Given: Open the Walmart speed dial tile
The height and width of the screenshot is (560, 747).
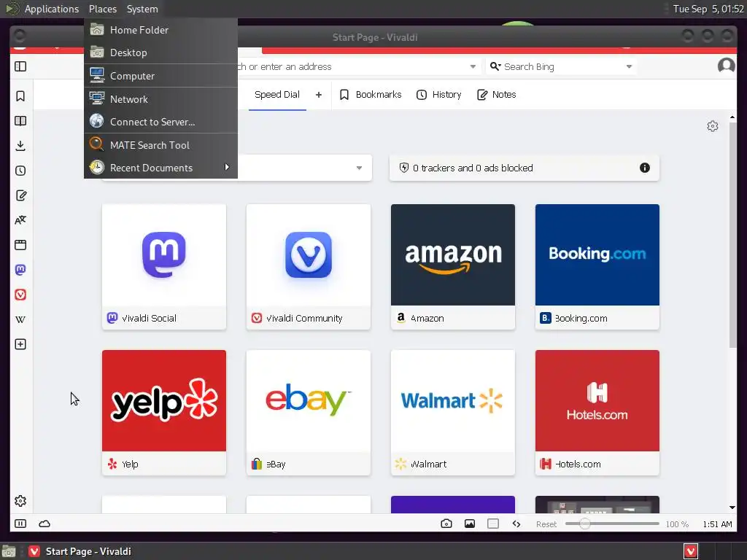Looking at the screenshot, I should click(452, 413).
